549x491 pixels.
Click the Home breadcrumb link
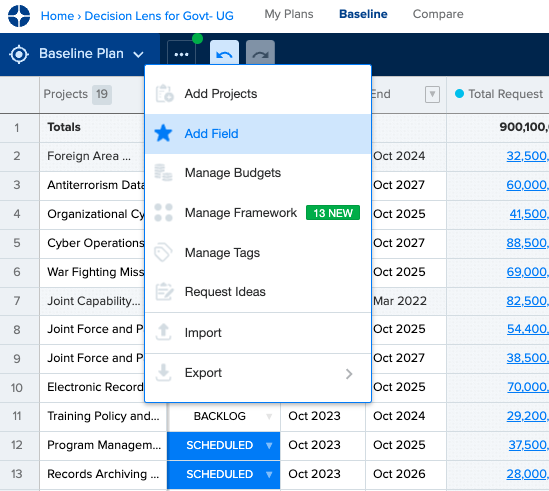coord(57,16)
